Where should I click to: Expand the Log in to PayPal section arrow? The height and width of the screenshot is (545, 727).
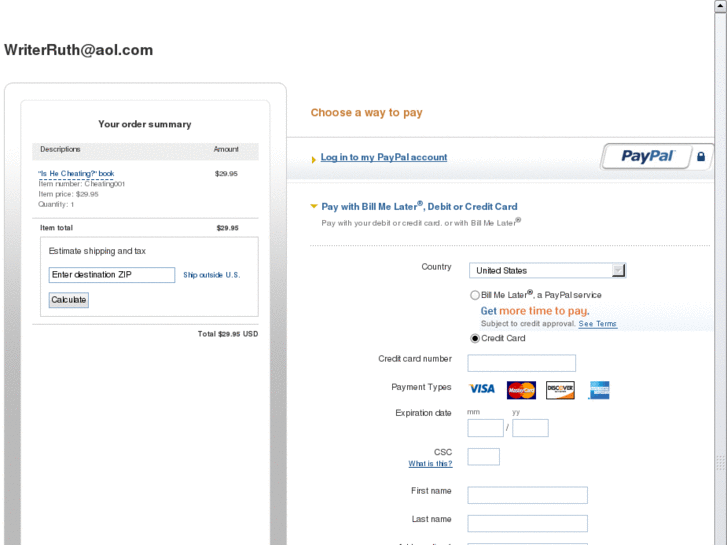pos(314,159)
